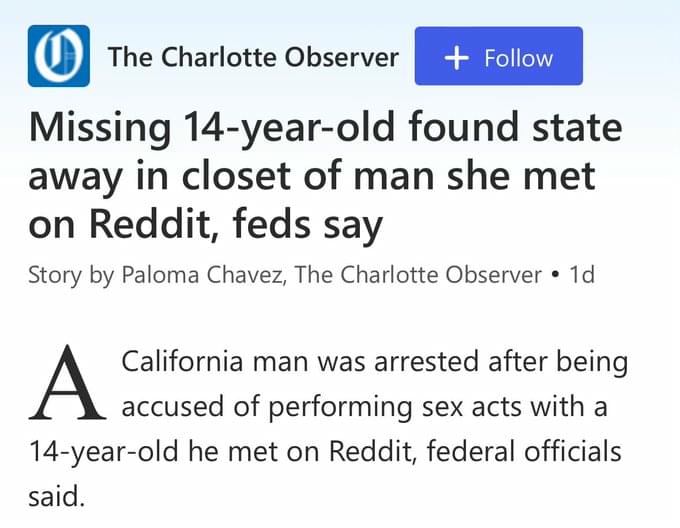Click the word closet in headline
The image size is (680, 528).
click(x=236, y=176)
